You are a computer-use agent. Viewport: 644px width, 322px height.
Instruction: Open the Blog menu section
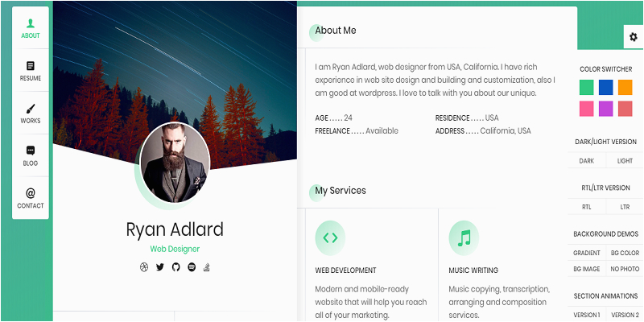[x=31, y=156]
